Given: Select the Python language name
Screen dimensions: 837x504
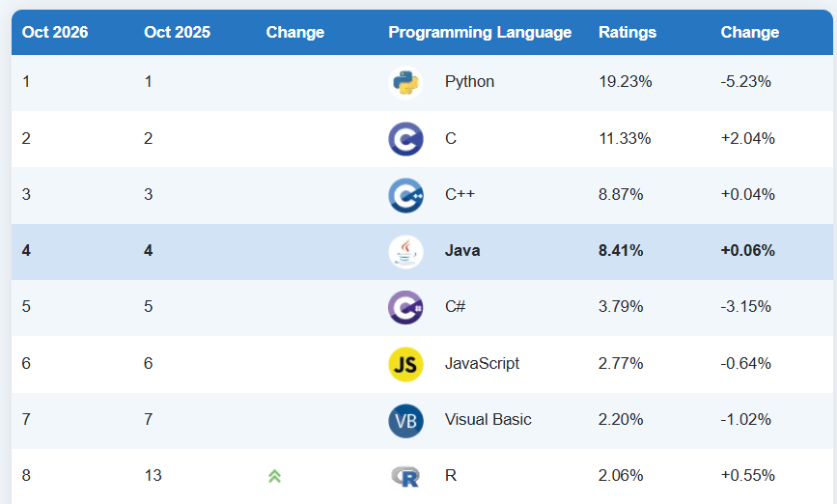Looking at the screenshot, I should point(470,82).
